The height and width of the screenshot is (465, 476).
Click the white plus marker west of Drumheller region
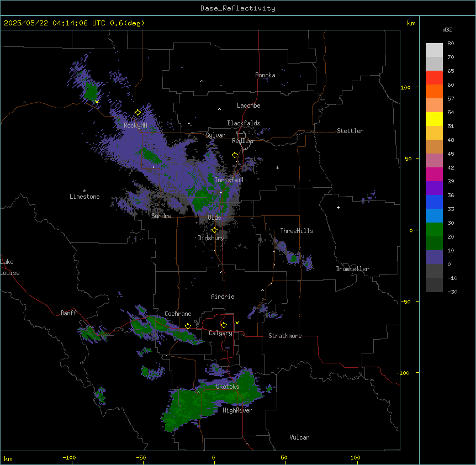tap(338, 207)
